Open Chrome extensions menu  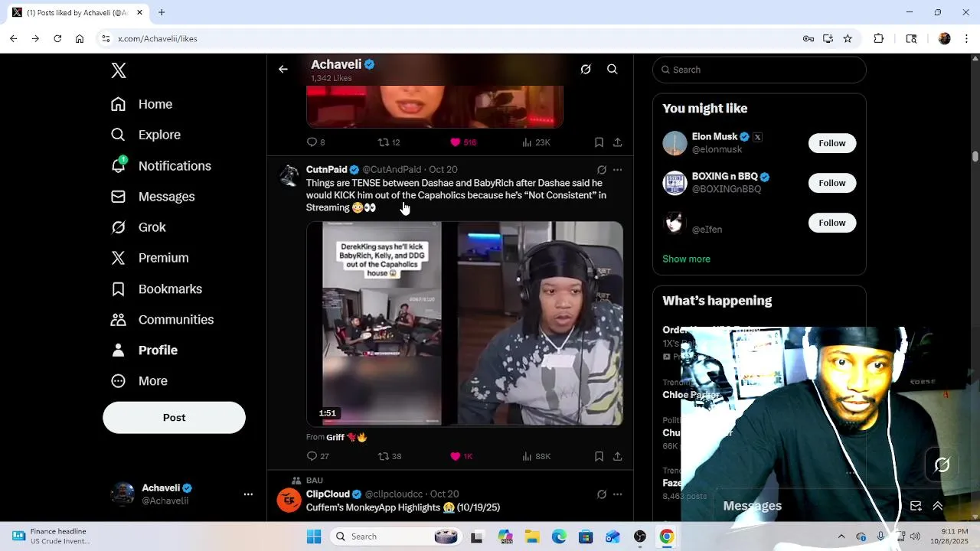coord(879,38)
